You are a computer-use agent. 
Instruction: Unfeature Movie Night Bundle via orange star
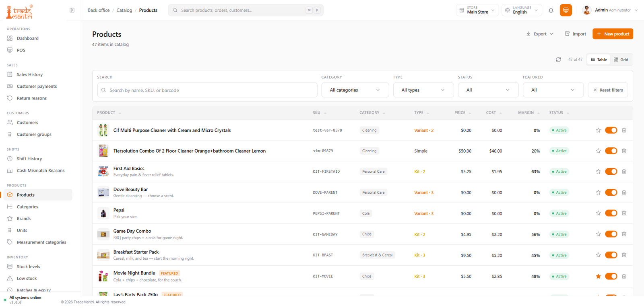coord(598,276)
